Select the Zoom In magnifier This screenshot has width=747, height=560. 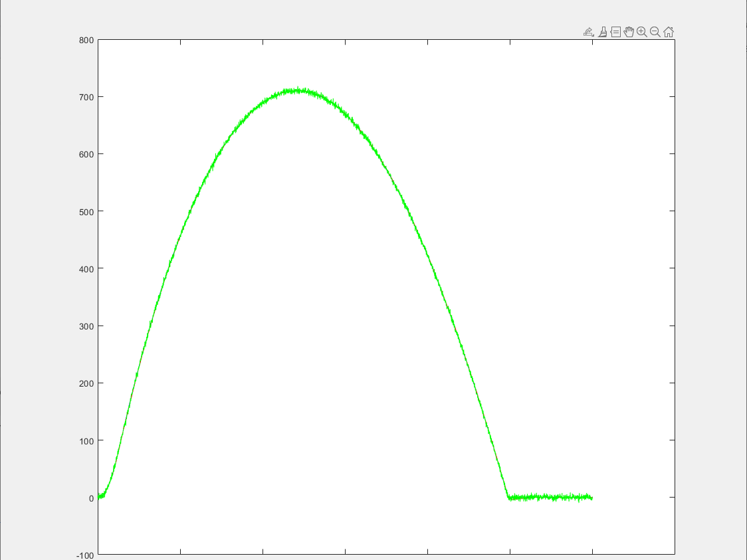click(x=642, y=32)
